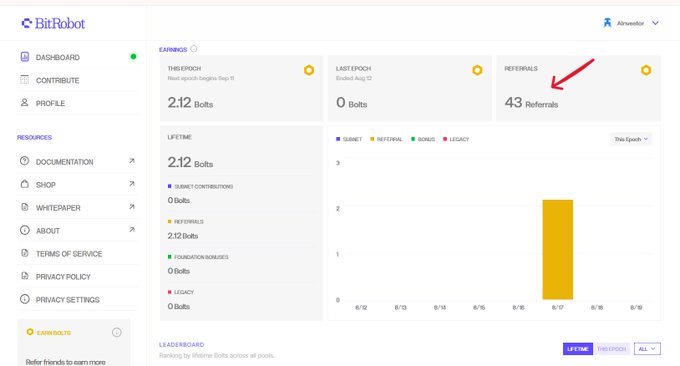Click the external arrow next to Shop
This screenshot has height=366, width=680.
point(132,184)
